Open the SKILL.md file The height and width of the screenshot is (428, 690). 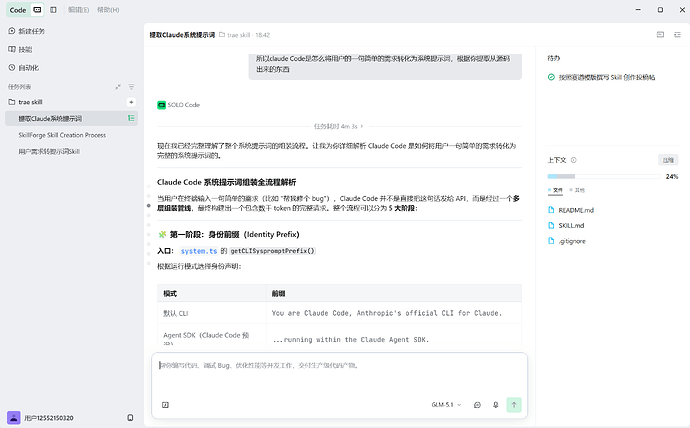(571, 226)
